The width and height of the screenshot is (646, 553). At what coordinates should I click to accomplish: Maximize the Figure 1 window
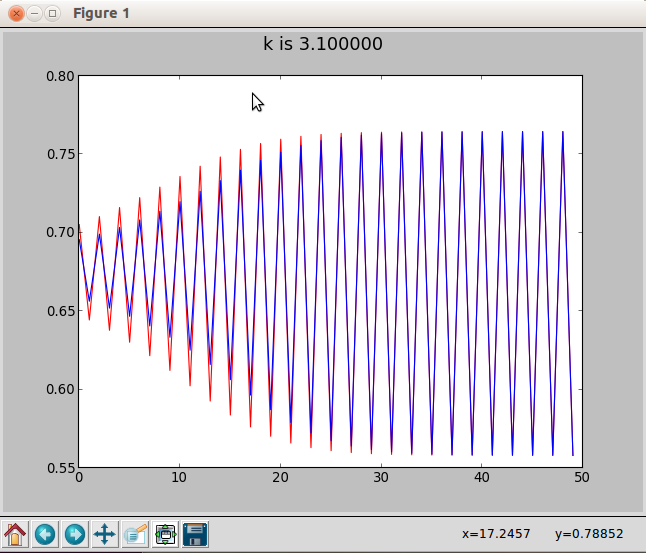(52, 14)
